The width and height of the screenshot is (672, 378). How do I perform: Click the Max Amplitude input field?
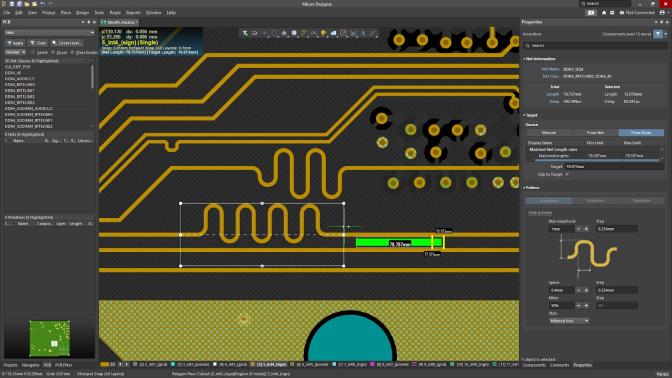pyautogui.click(x=562, y=229)
